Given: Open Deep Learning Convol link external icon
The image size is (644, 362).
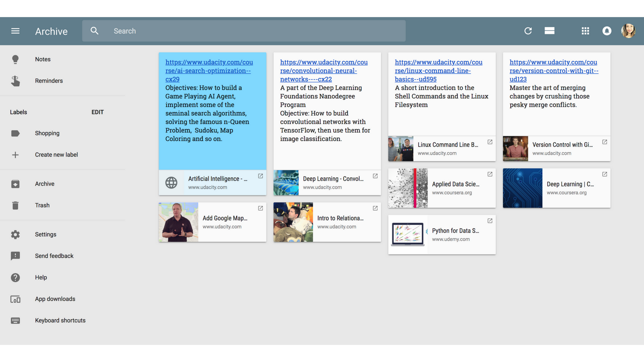Looking at the screenshot, I should click(x=375, y=176).
